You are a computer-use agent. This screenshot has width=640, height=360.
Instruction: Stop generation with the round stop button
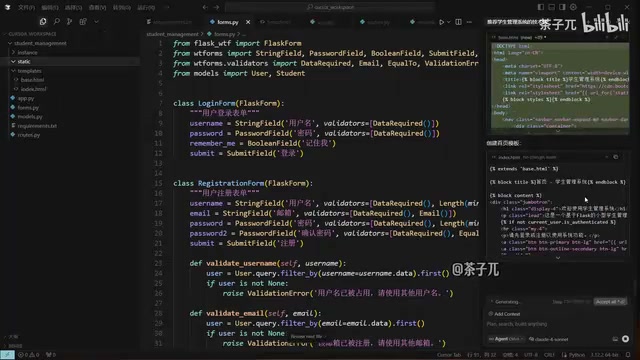pos(625,339)
